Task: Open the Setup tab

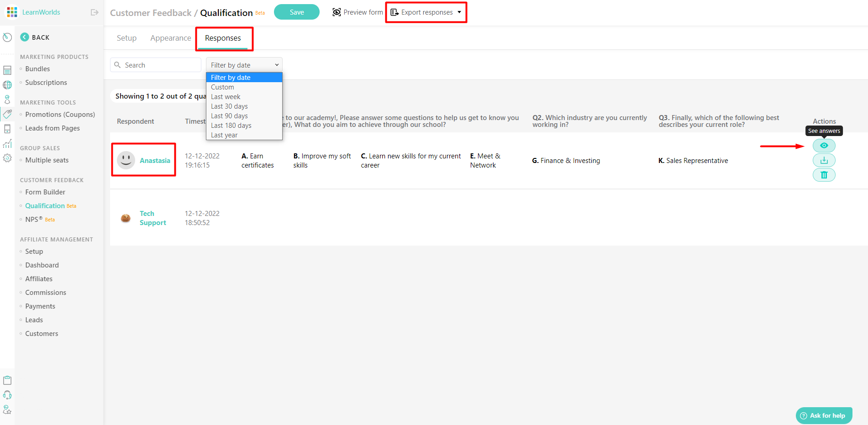Action: click(126, 38)
